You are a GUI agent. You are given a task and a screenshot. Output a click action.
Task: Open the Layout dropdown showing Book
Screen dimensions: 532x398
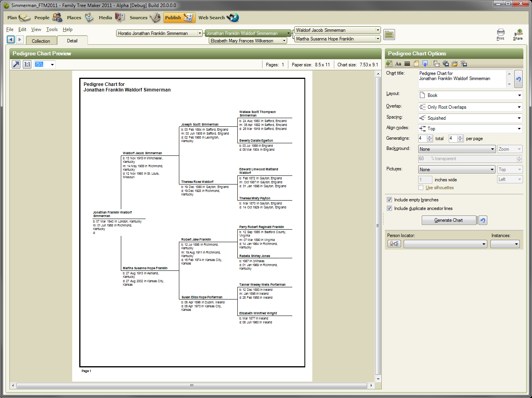tap(470, 95)
